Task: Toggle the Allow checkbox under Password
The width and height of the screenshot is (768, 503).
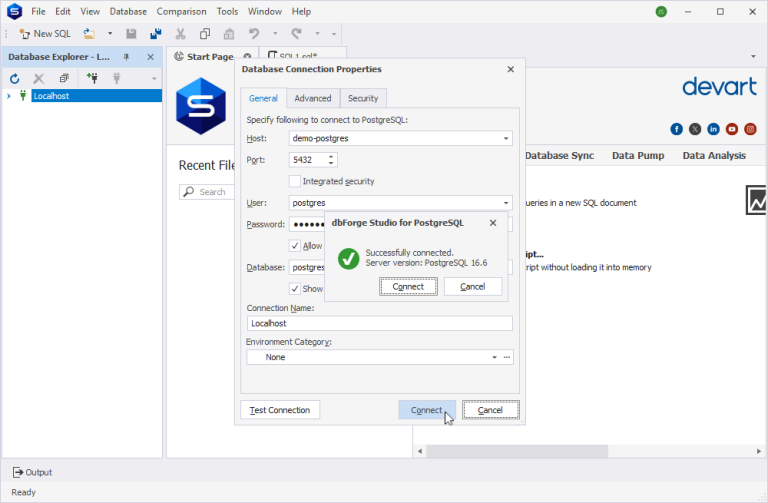Action: tap(295, 246)
